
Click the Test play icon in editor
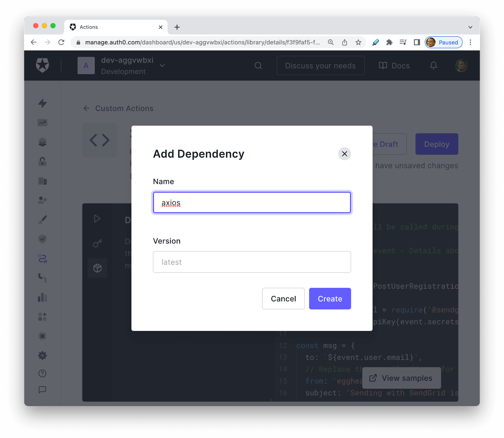(97, 219)
